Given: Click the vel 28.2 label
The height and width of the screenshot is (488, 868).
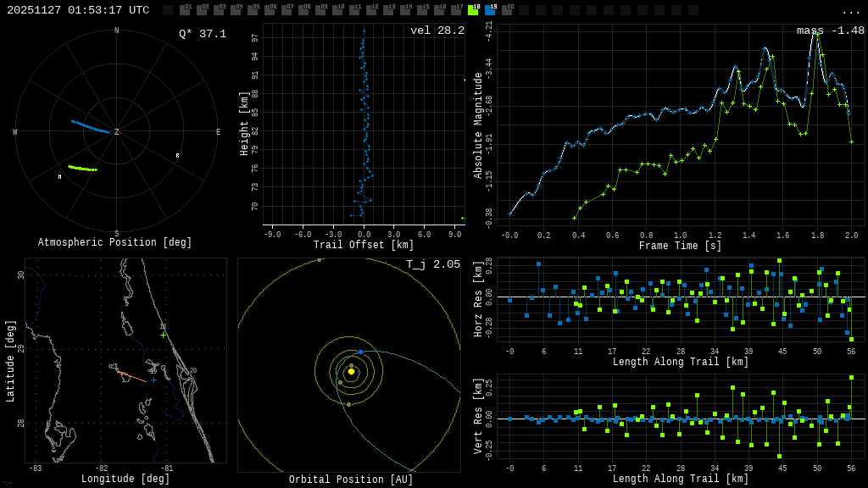Looking at the screenshot, I should coord(437,30).
